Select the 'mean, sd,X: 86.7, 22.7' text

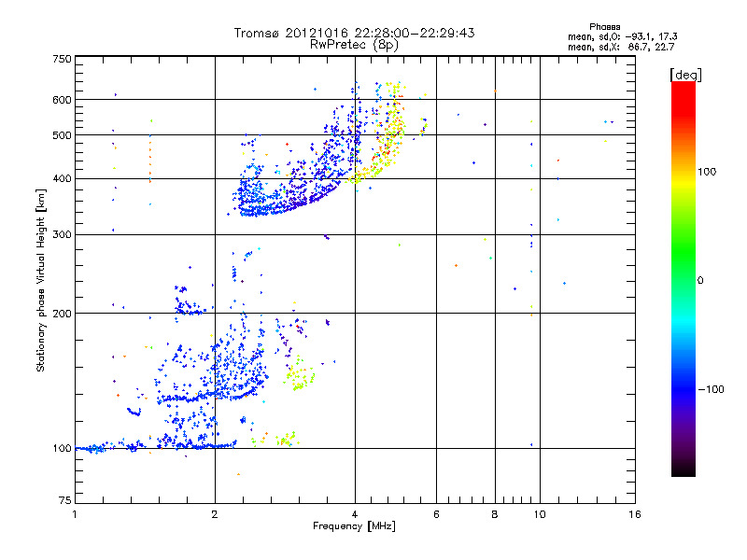point(621,47)
